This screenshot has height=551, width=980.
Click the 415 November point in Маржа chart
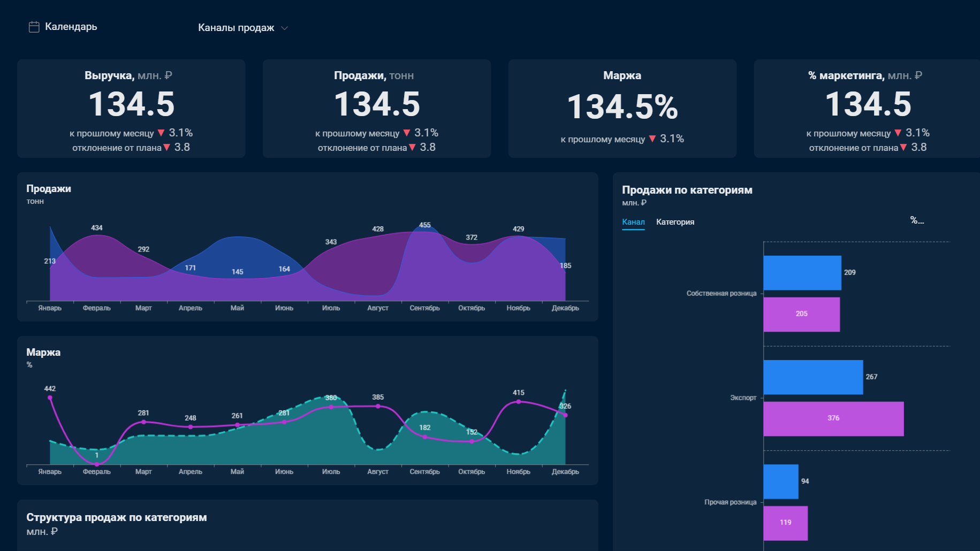pos(518,402)
